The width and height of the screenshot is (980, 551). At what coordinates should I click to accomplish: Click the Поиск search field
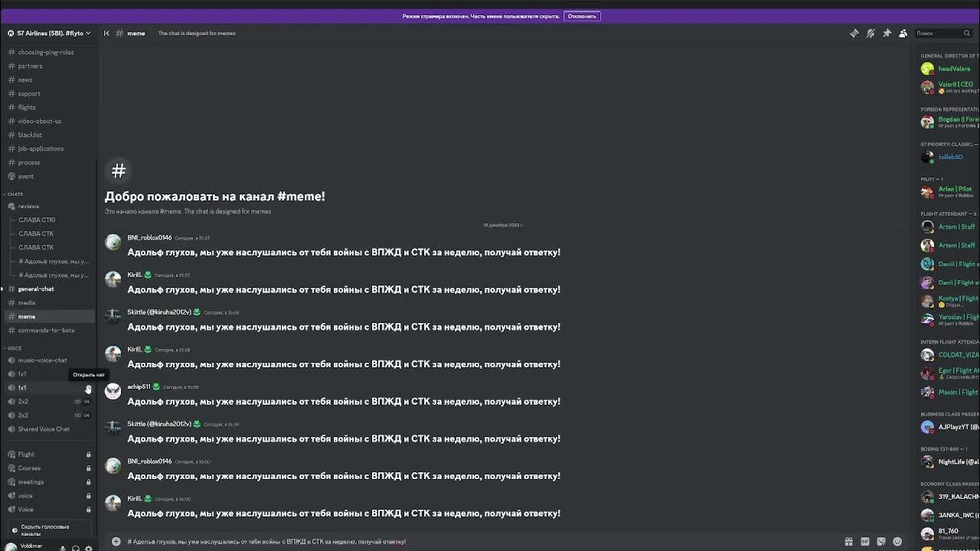pyautogui.click(x=938, y=33)
